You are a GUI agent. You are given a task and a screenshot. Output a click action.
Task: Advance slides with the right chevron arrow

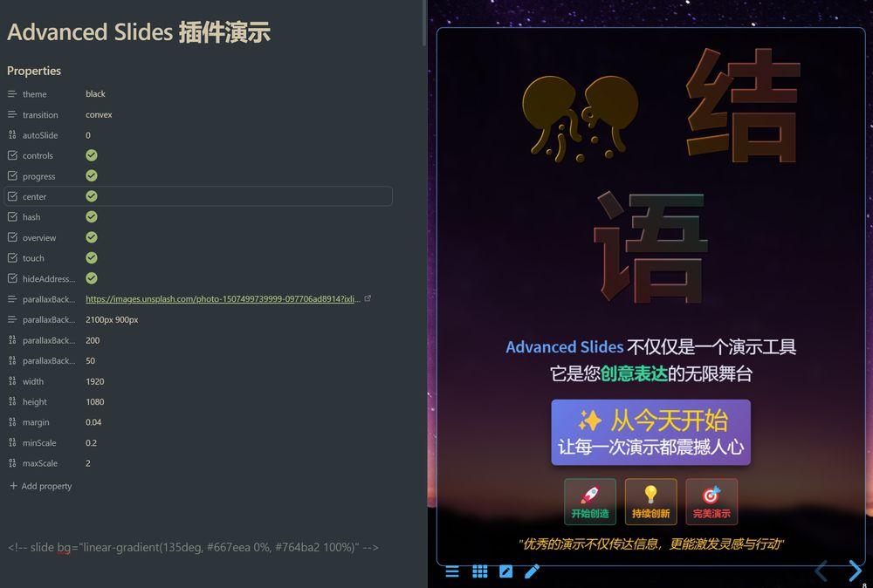pos(854,571)
